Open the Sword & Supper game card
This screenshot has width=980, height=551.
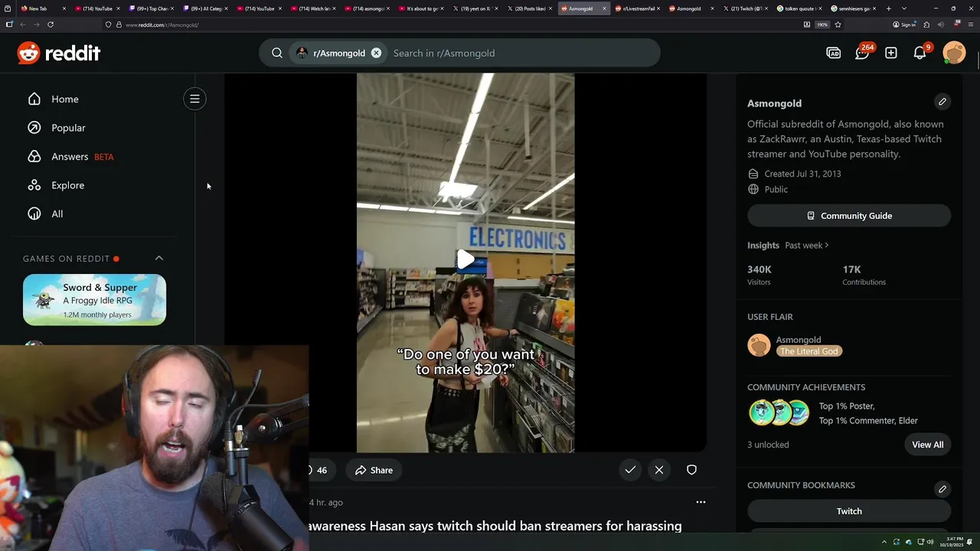point(94,300)
